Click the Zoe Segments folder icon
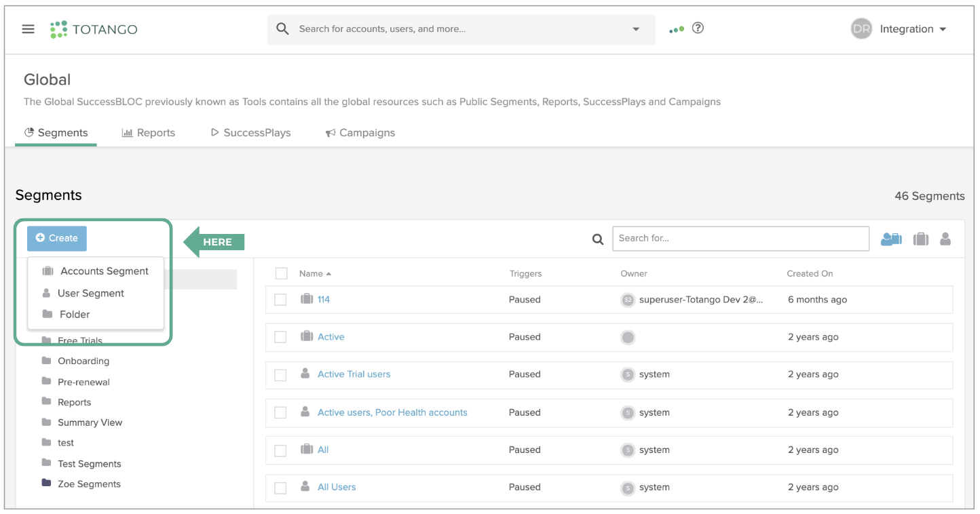 46,483
